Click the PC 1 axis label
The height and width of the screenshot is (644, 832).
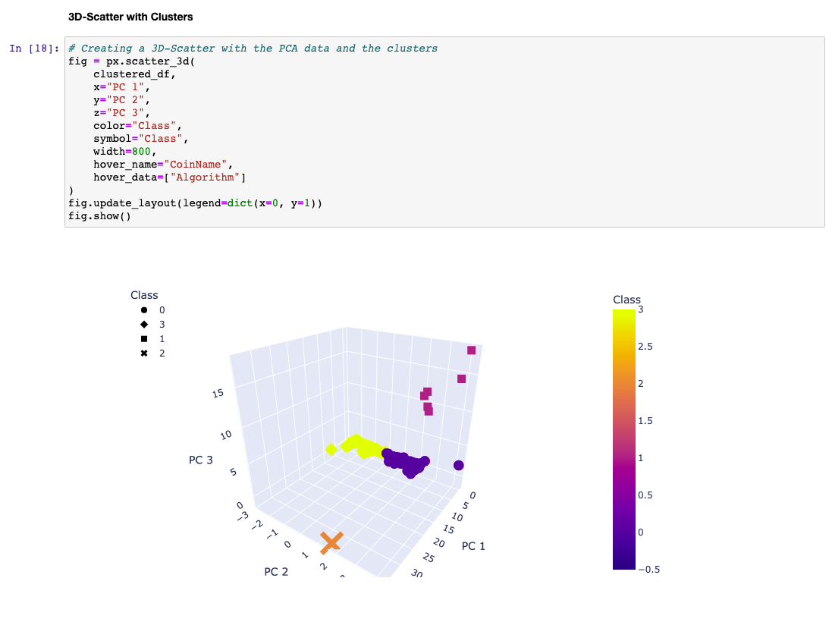point(473,546)
